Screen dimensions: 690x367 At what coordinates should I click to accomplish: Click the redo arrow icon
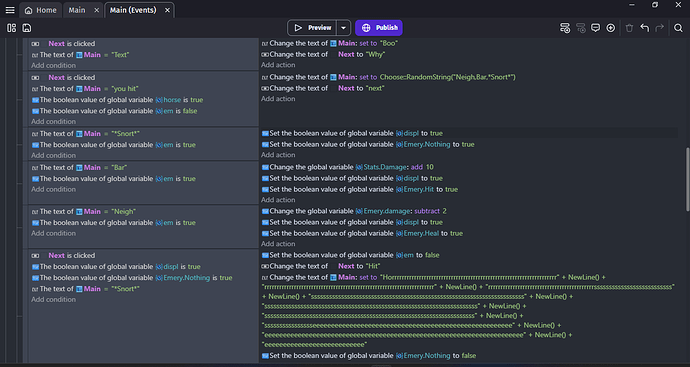pyautogui.click(x=659, y=28)
